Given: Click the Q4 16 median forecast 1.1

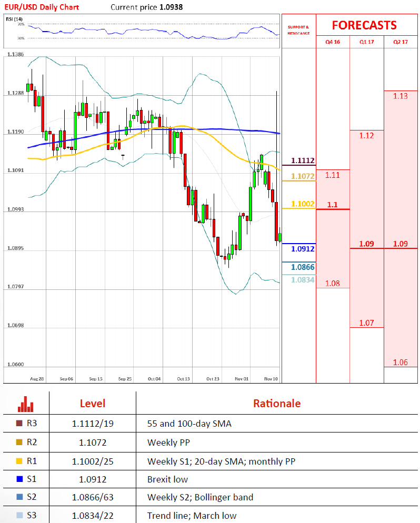Looking at the screenshot, I should [x=333, y=205].
